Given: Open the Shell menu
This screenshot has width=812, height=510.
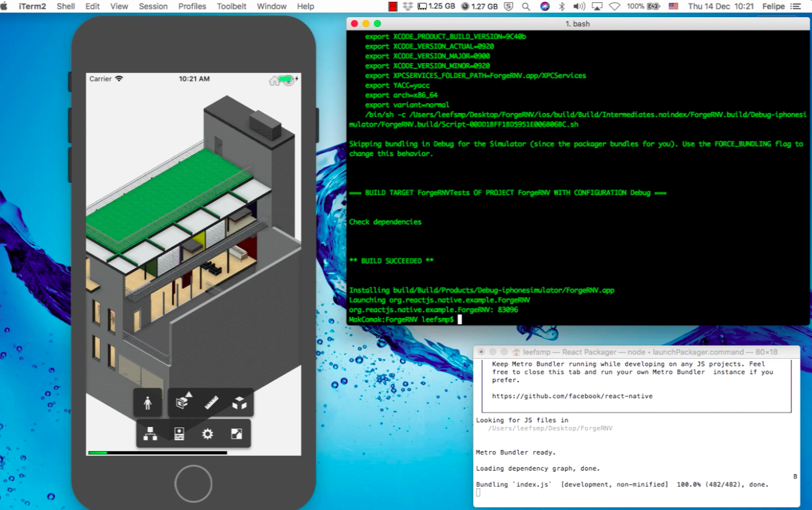Looking at the screenshot, I should (66, 6).
